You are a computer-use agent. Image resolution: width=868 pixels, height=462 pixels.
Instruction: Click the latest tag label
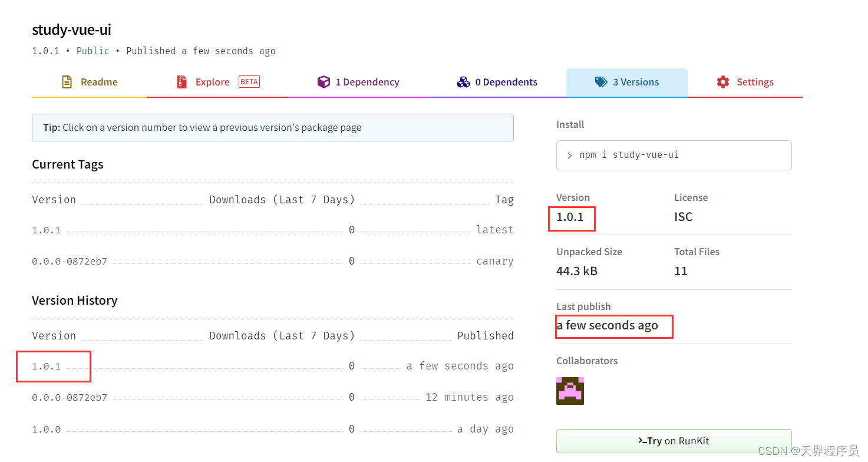tap(495, 230)
